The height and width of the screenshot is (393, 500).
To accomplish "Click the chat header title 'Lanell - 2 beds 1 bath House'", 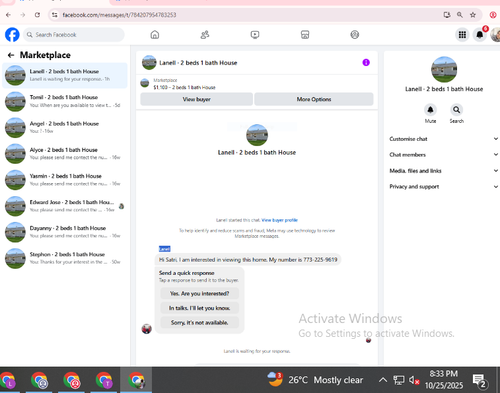I will coord(198,63).
